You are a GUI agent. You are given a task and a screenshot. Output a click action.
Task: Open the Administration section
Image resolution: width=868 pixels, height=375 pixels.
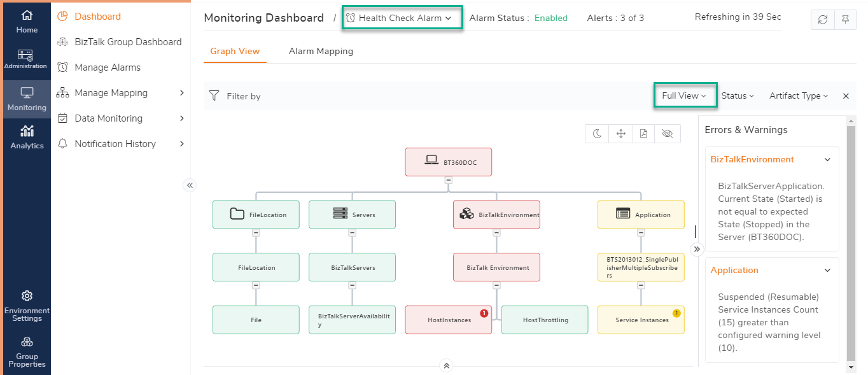(x=25, y=59)
